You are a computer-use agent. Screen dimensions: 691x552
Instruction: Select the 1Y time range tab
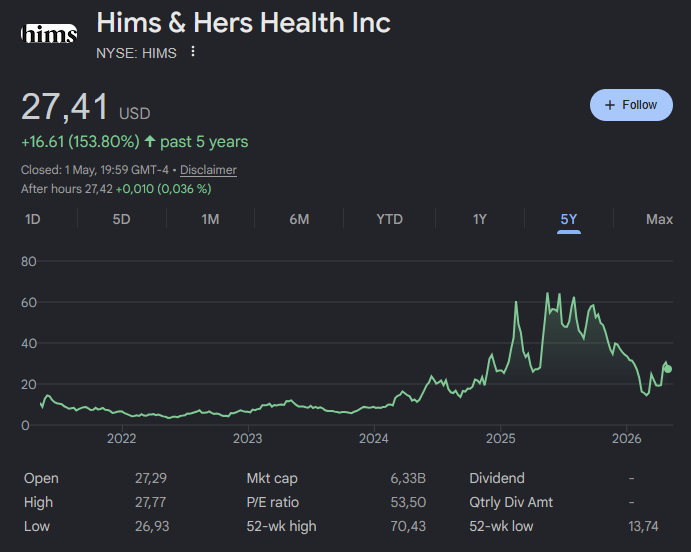(479, 219)
